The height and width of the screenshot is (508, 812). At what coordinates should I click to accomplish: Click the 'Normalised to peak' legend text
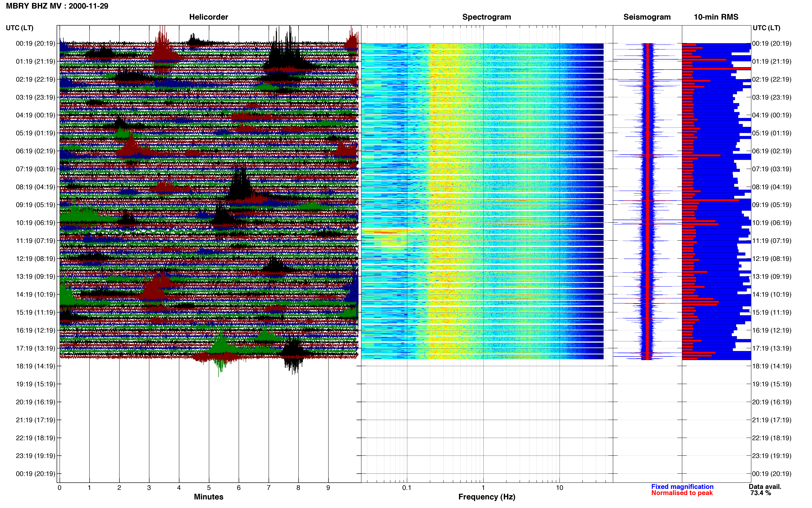point(682,493)
